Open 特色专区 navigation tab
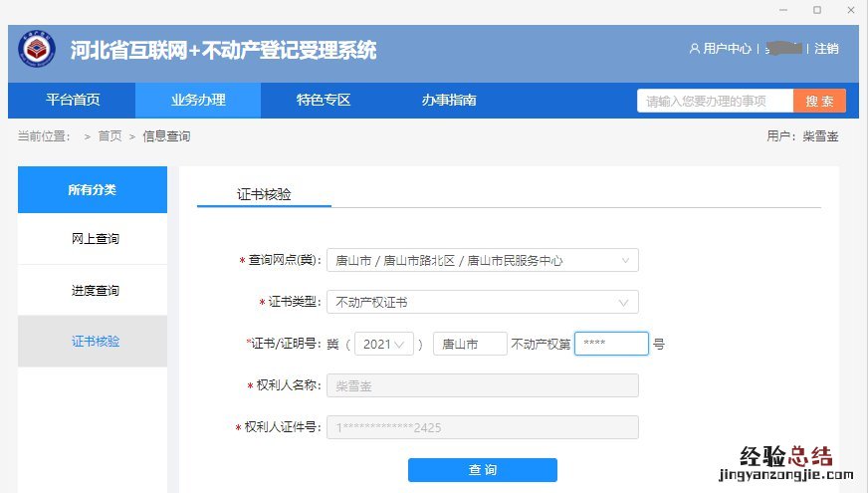Viewport: 868px width, 493px height. coord(324,101)
